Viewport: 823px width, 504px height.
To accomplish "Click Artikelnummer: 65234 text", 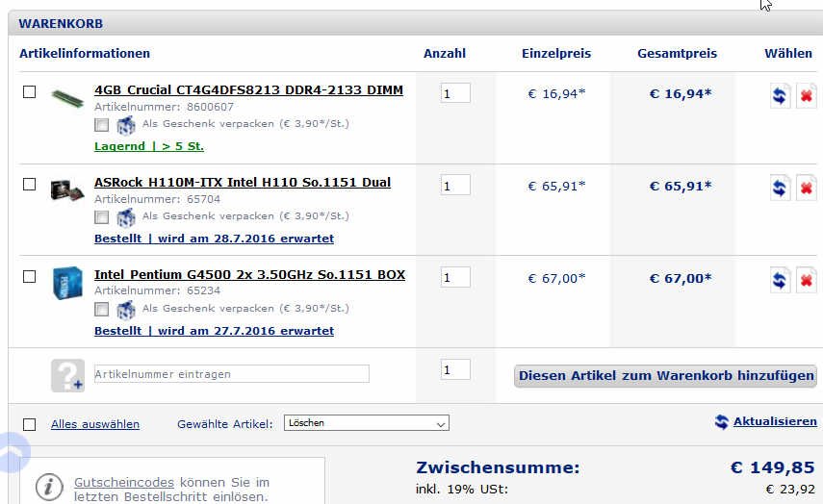I will coord(158,290).
